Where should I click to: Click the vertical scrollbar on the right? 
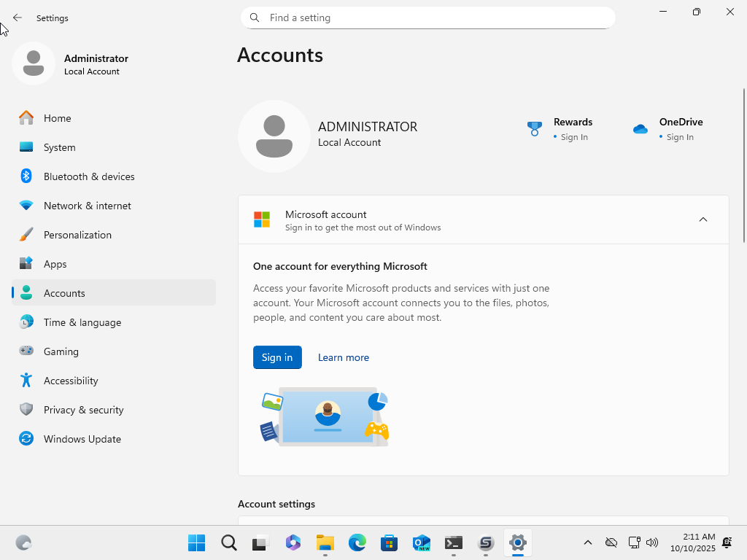(743, 165)
